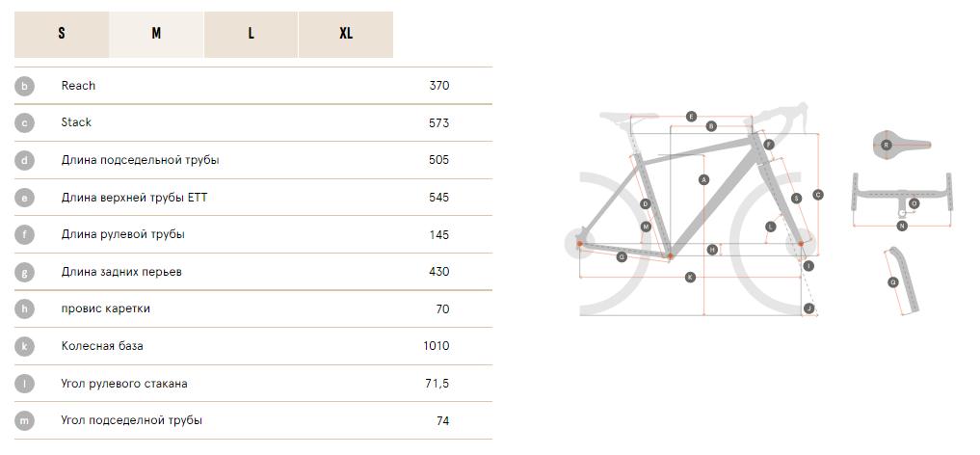The width and height of the screenshot is (980, 455).
Task: Click the R marker on the saddle diagram
Action: pos(886,145)
